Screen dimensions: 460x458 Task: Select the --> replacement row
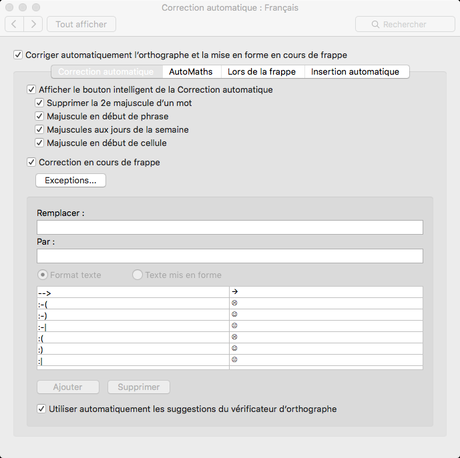[230, 292]
